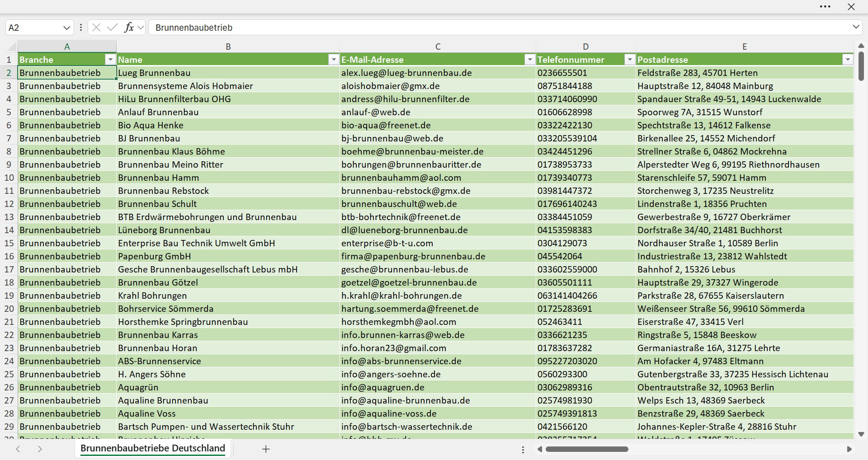The image size is (868, 460).
Task: Click the cancel X icon in formula bar
Action: click(96, 28)
